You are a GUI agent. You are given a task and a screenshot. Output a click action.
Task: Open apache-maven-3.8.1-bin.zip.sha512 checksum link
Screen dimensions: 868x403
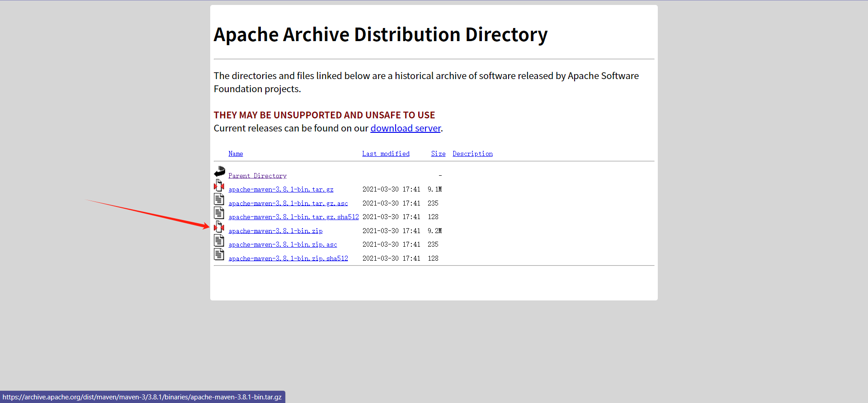pyautogui.click(x=288, y=258)
